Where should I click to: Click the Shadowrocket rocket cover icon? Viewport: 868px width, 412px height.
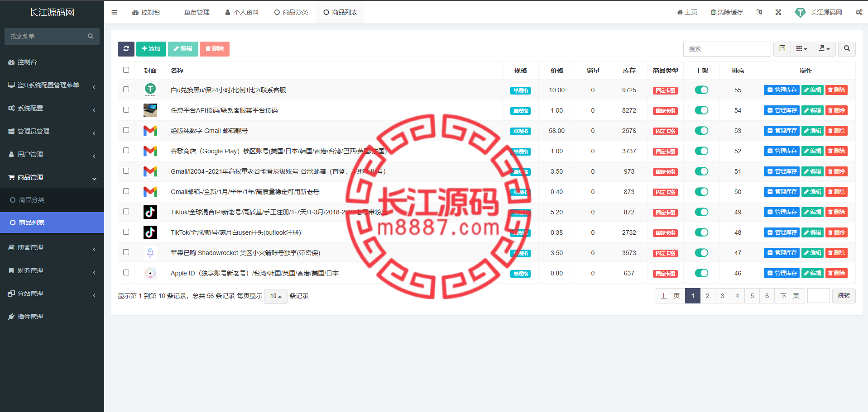[x=150, y=253]
